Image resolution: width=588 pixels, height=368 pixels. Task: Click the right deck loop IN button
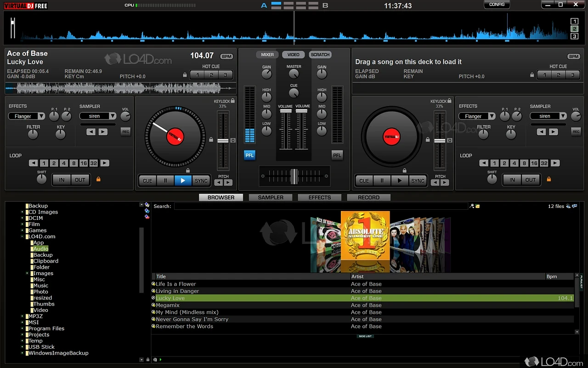tap(512, 180)
